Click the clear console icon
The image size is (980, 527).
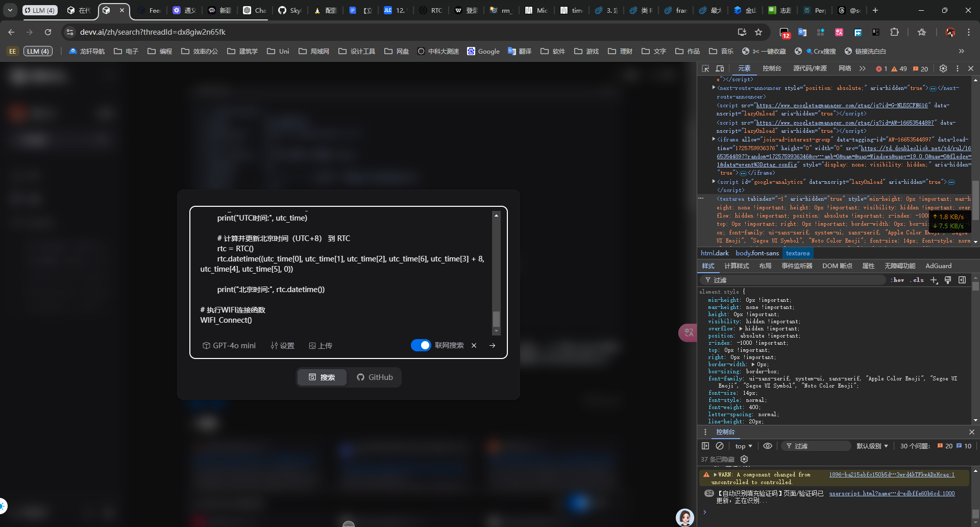pyautogui.click(x=720, y=446)
